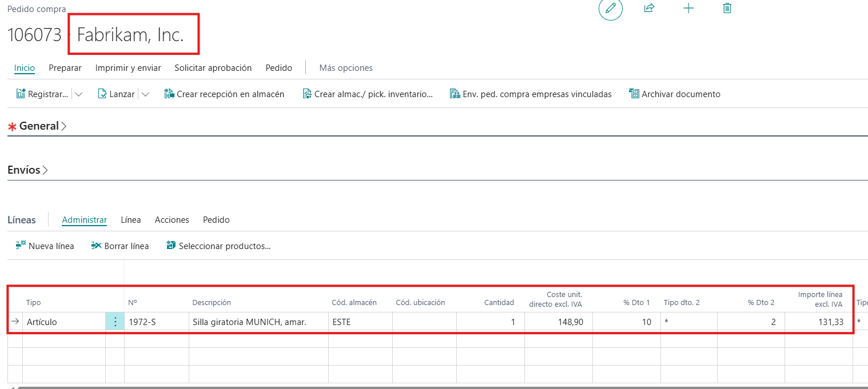Open the Pedido menu in top bar

click(x=279, y=68)
